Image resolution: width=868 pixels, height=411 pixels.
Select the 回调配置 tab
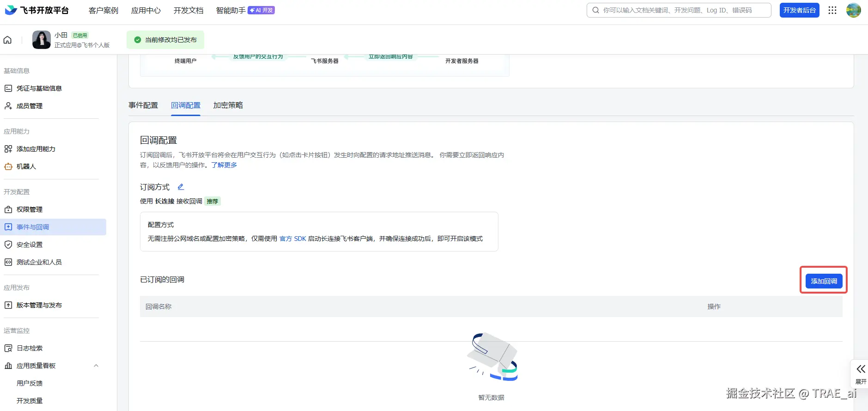point(186,105)
